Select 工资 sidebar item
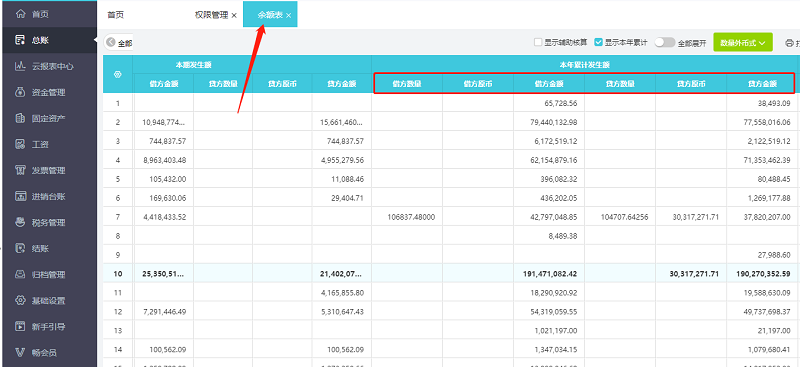Viewport: 800px width, 367px height. click(48, 144)
